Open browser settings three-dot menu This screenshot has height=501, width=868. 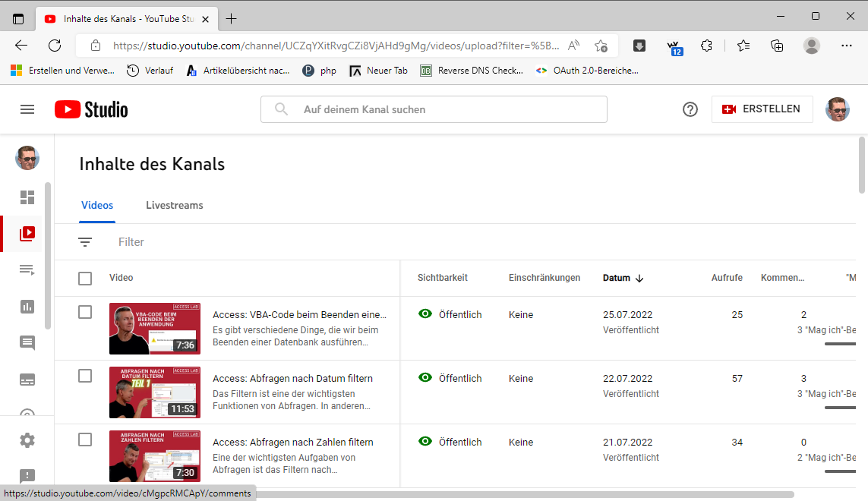click(847, 46)
